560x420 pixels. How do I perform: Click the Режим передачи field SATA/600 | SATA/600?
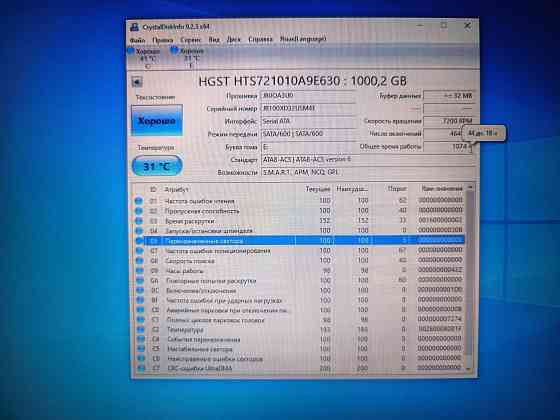coord(309,134)
